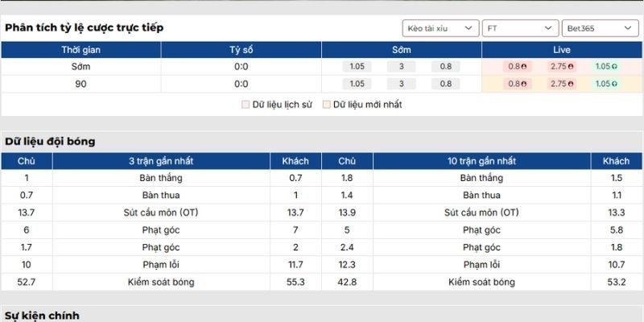Click the Sự kiện chính section heading
This screenshot has height=322, width=644.
[42, 316]
